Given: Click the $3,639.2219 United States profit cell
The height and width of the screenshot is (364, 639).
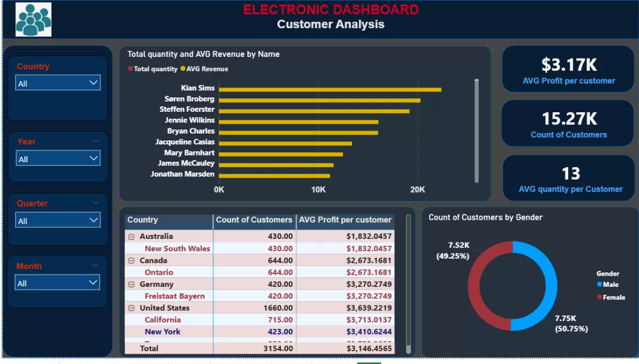Looking at the screenshot, I should tap(369, 308).
